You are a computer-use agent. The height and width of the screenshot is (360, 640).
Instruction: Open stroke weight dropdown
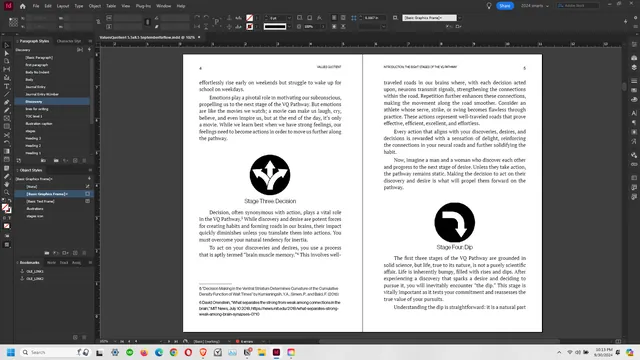click(x=289, y=18)
